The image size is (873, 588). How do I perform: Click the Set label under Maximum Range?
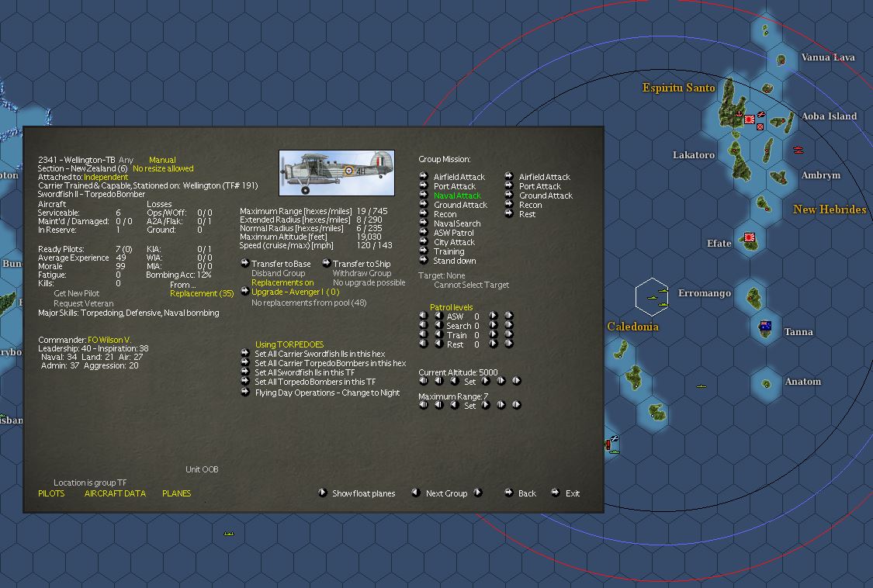(470, 406)
